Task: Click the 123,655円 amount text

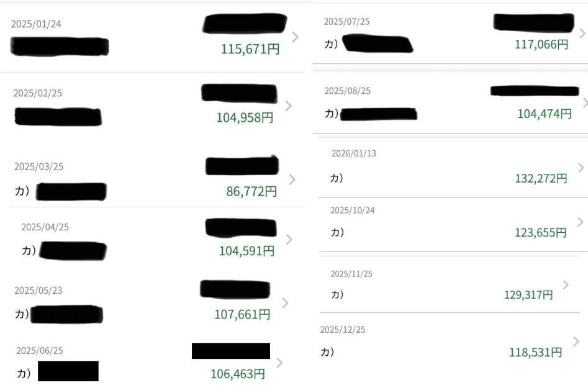Action: (541, 233)
